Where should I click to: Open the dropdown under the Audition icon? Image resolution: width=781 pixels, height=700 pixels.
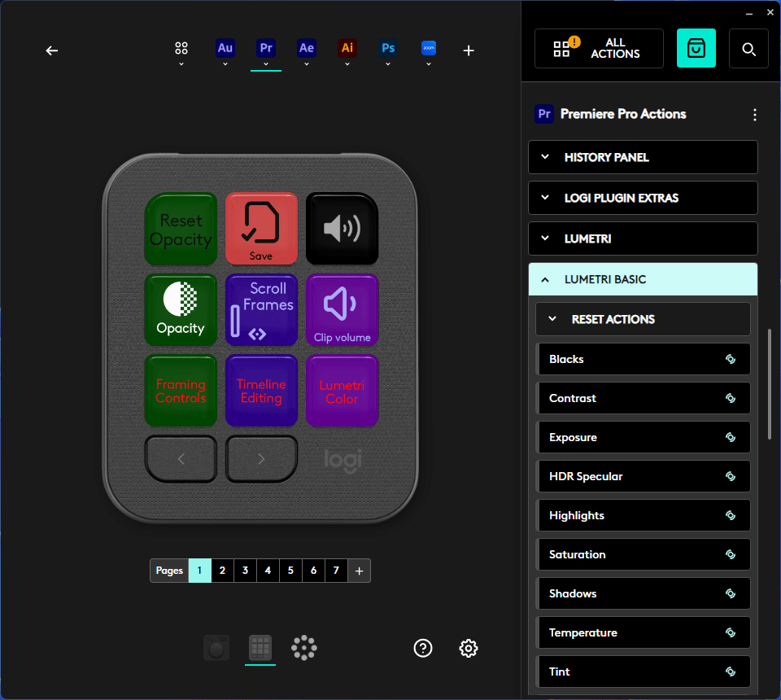[x=225, y=64]
